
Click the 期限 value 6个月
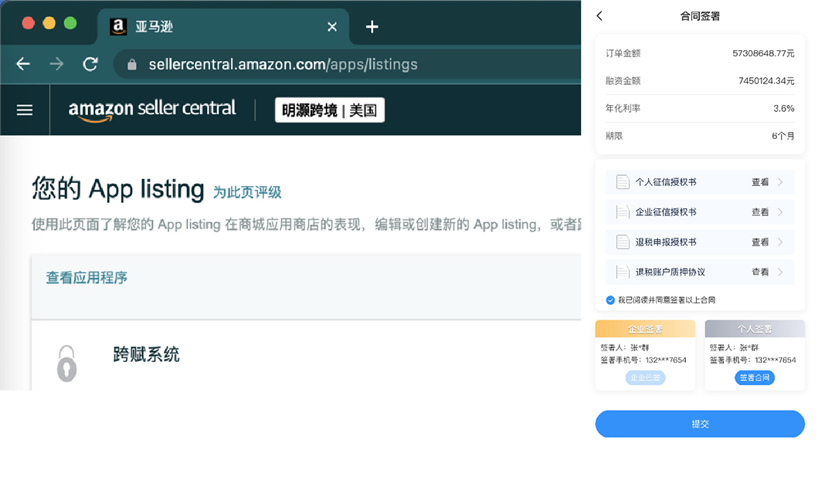783,136
